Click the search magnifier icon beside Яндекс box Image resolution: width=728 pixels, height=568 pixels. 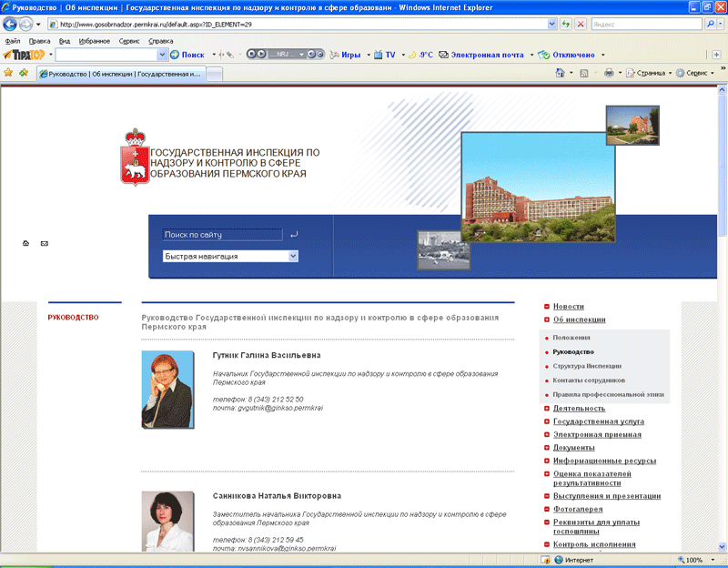click(710, 24)
